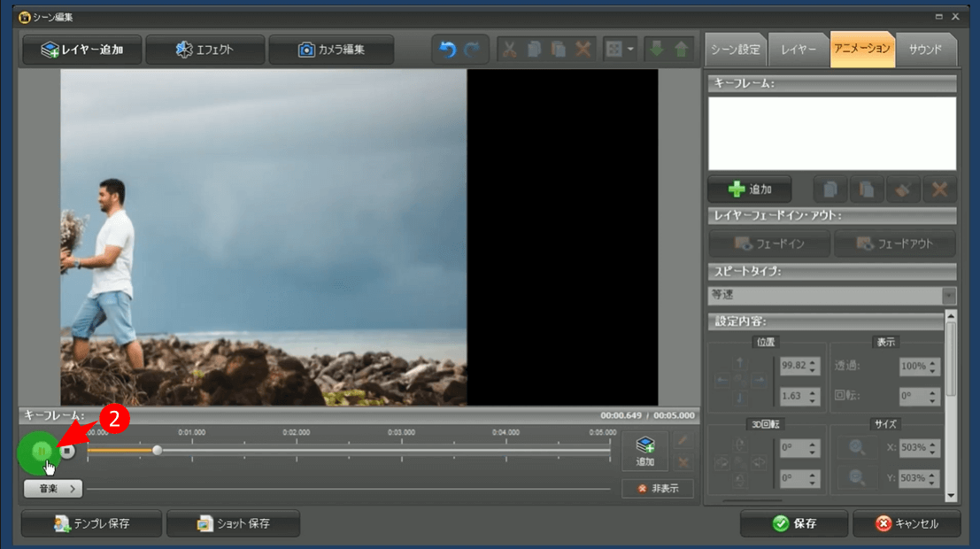Switch to the シーン設定 tab
This screenshot has width=980, height=549.
[x=736, y=50]
